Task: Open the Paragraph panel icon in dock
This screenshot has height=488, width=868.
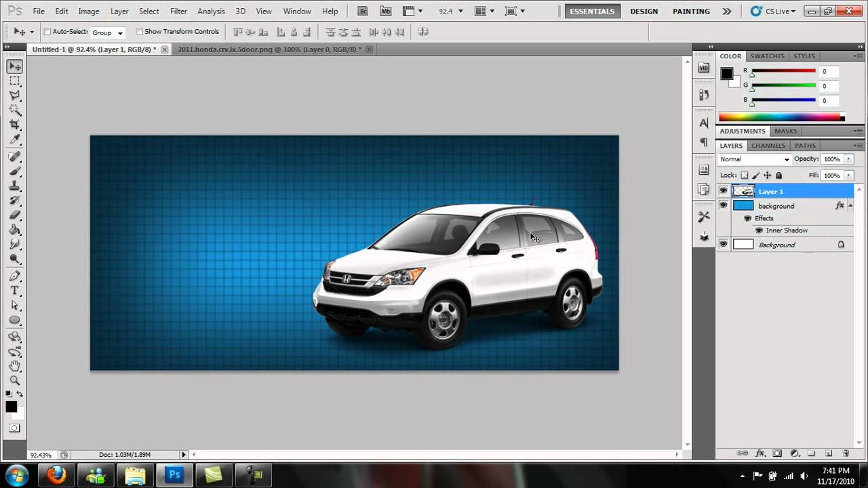Action: pos(704,142)
